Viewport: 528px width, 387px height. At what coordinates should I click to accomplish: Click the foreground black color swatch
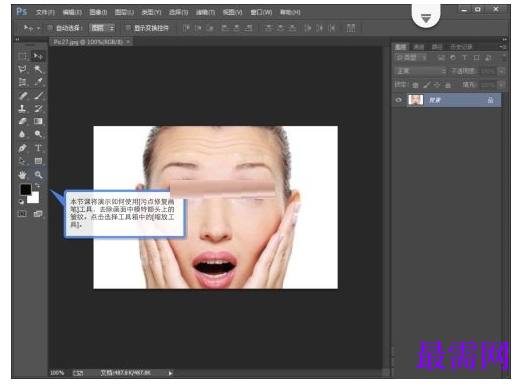(25, 190)
